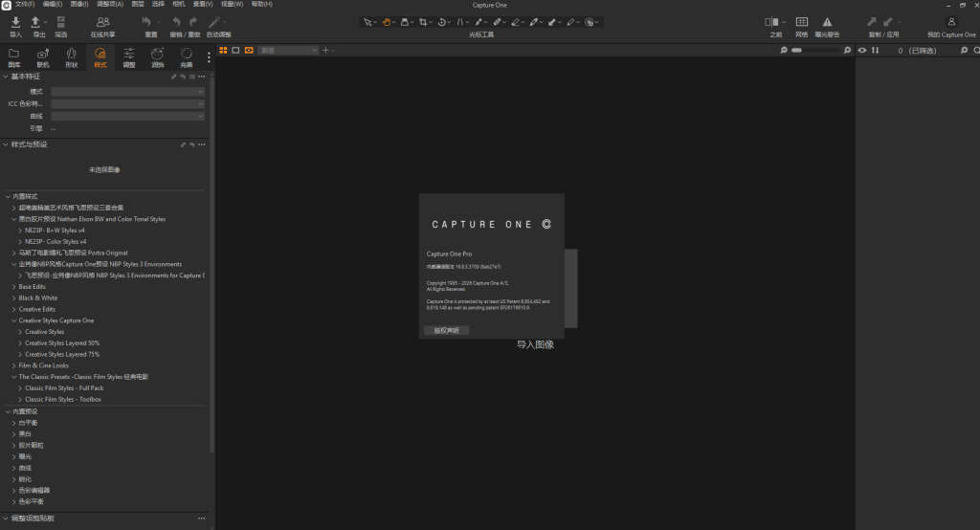Toggle the browser eye visibility icon
The width and height of the screenshot is (980, 530).
pyautogui.click(x=862, y=50)
